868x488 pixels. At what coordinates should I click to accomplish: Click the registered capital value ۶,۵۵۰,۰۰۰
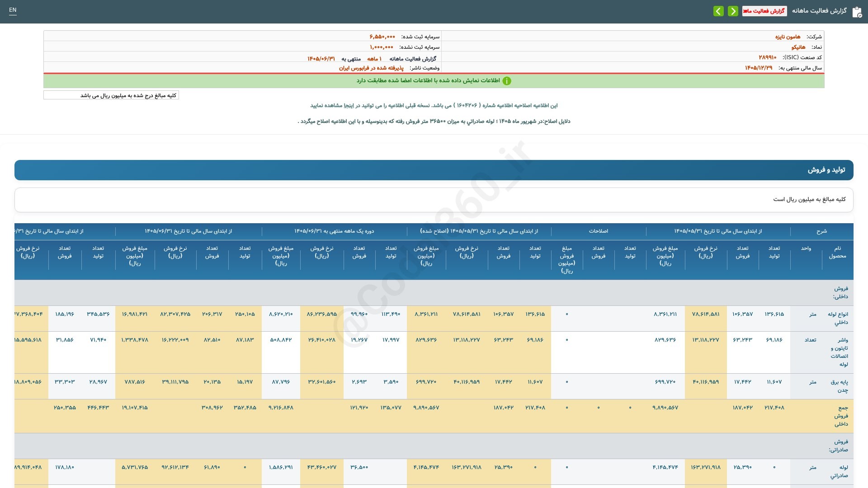(382, 37)
